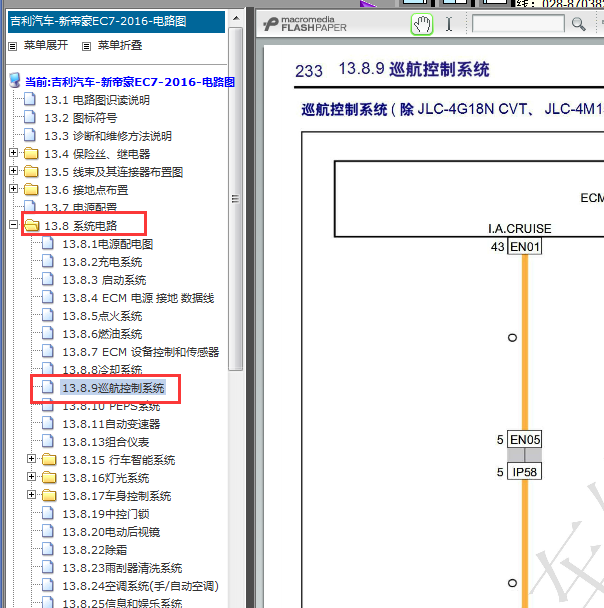Click the title bar 吉利汽车-新帝豪EC7-2016-电路图
Screen dimensions: 604x608
tap(116, 22)
